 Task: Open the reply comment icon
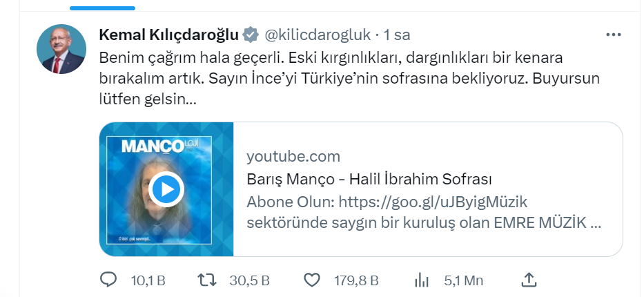108,280
